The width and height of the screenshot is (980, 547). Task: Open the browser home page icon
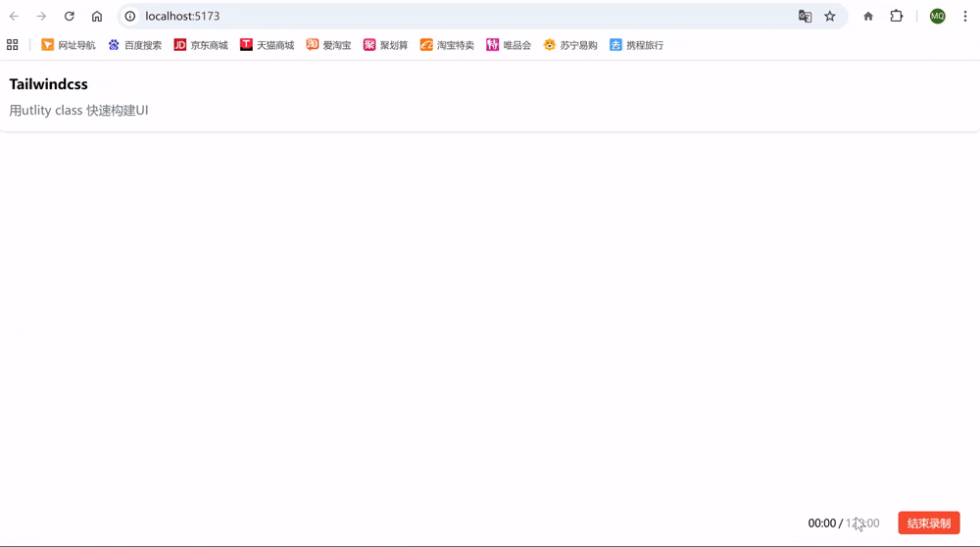pyautogui.click(x=97, y=17)
